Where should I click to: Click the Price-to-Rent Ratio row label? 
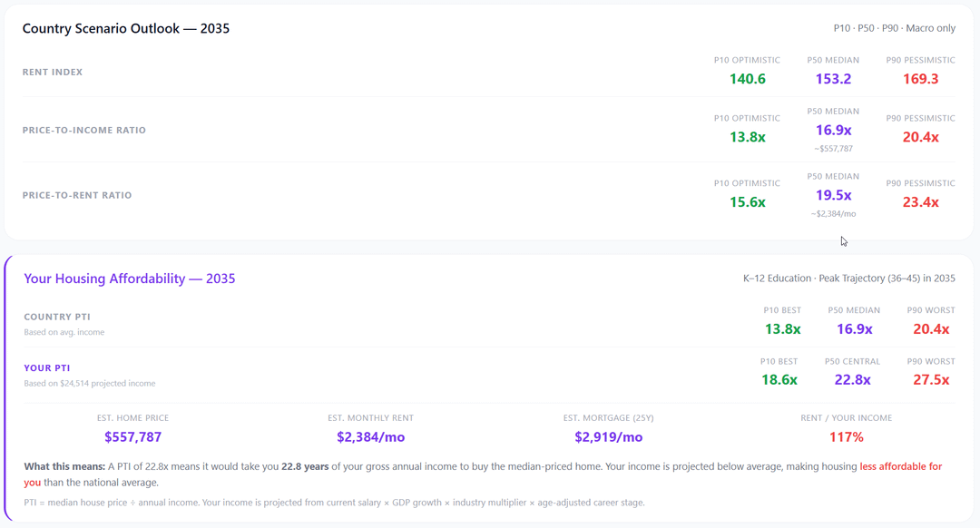tap(77, 195)
